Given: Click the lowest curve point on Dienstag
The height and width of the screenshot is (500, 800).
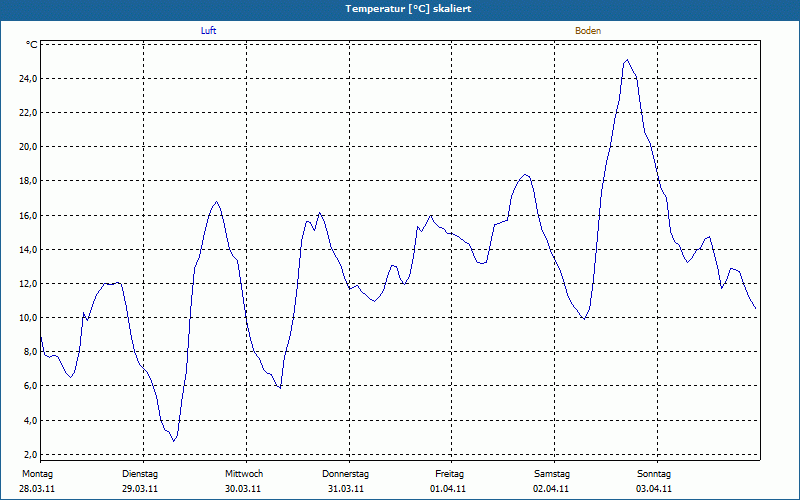Looking at the screenshot, I should click(x=173, y=440).
